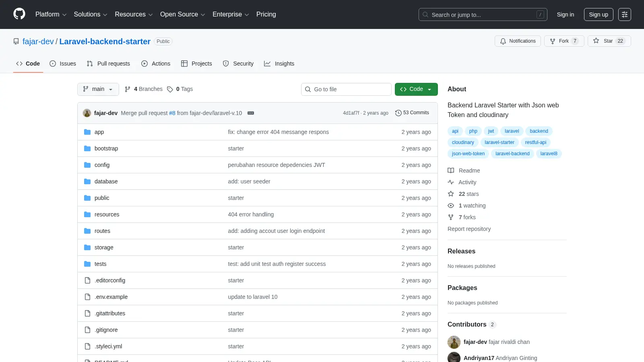Click the app folder icon

point(87,132)
